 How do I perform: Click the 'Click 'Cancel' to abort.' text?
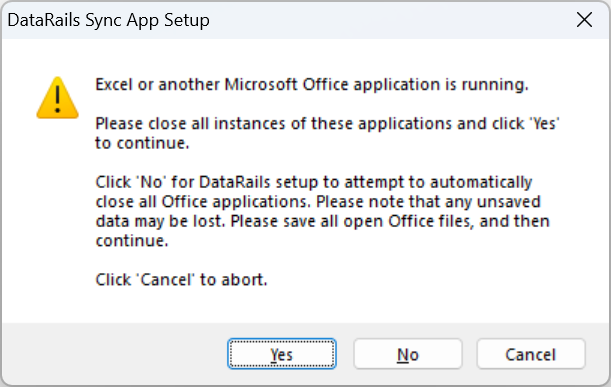[181, 279]
